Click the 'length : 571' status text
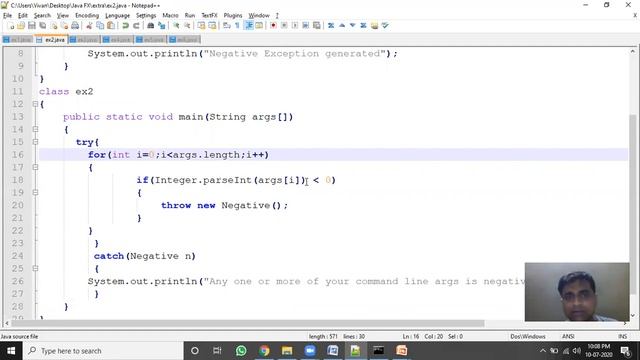 coord(323,336)
